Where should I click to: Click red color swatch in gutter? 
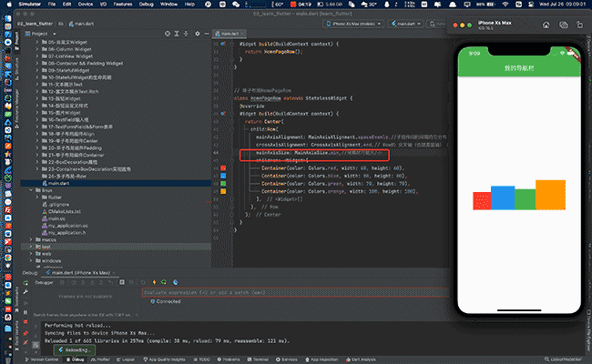coord(223,167)
